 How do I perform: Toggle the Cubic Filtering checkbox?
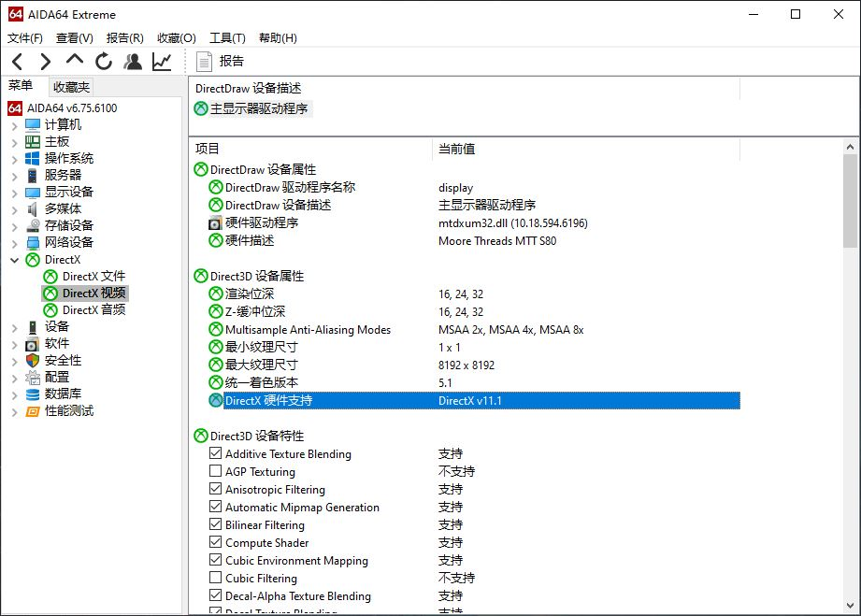[x=215, y=578]
